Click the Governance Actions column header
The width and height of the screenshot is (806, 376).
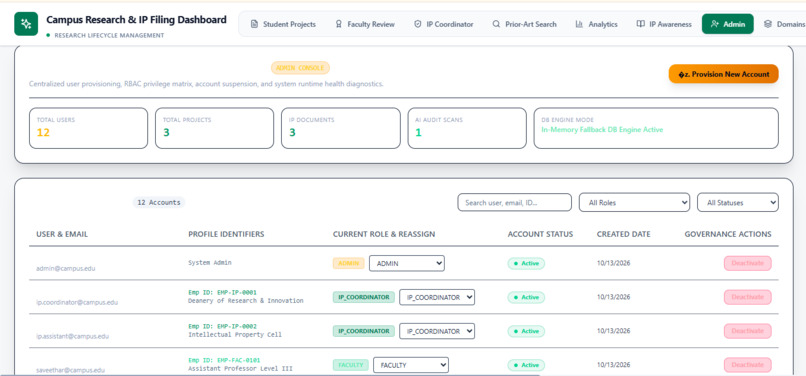point(728,234)
